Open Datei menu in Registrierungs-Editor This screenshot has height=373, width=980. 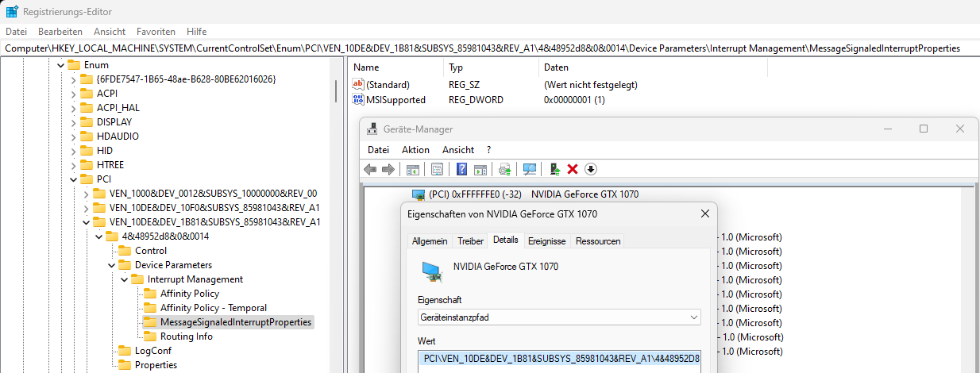(16, 32)
